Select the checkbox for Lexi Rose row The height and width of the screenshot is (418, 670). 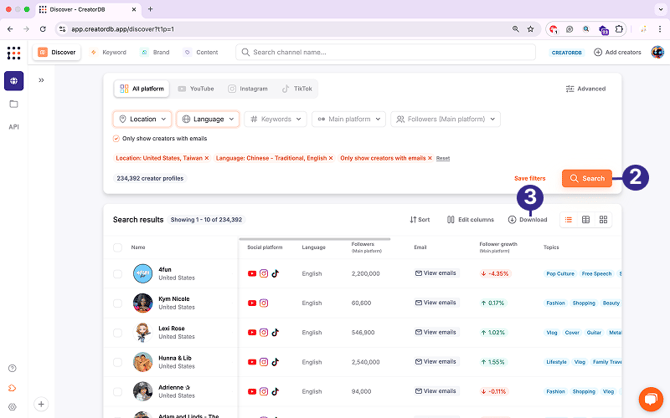point(117,332)
